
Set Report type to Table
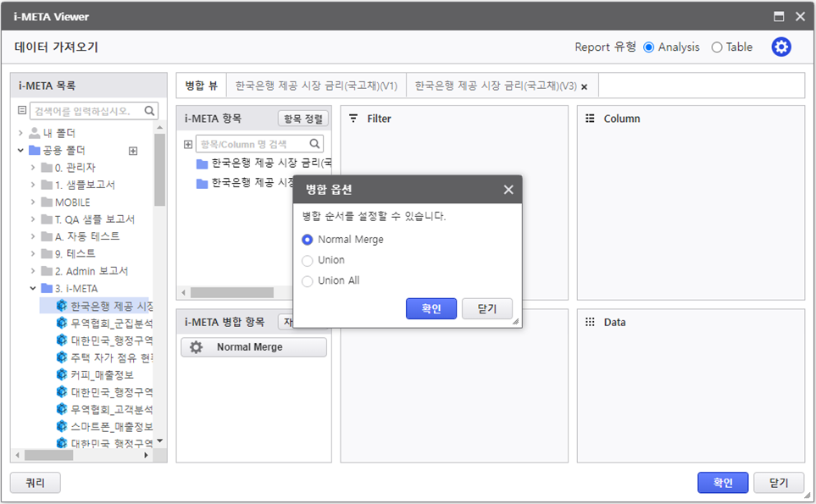pyautogui.click(x=717, y=47)
